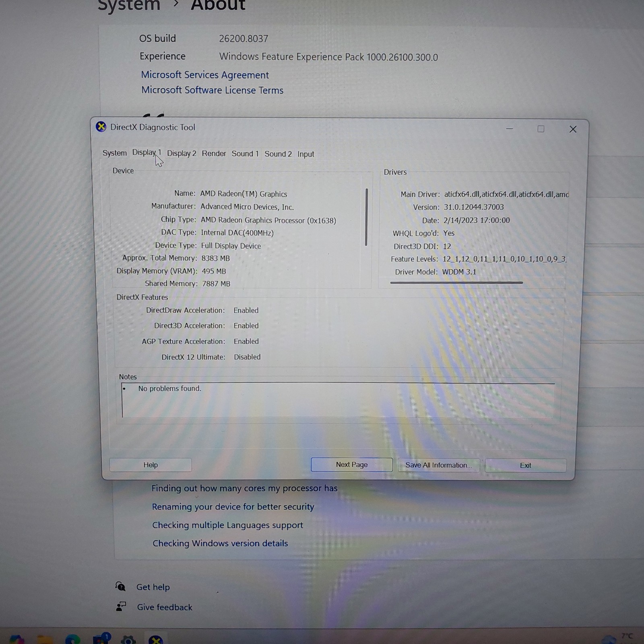Close the DirectX Diagnostic Tool window
This screenshot has height=644, width=644.
click(x=573, y=129)
